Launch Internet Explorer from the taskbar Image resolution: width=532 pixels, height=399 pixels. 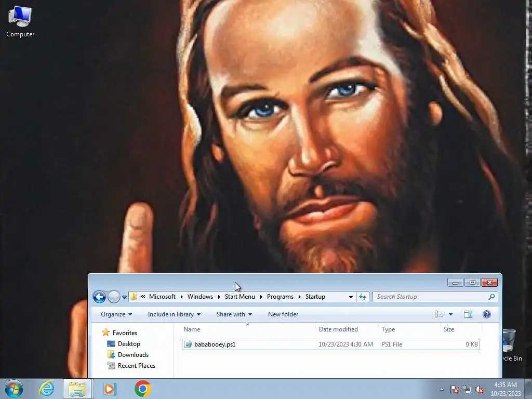[x=46, y=389]
